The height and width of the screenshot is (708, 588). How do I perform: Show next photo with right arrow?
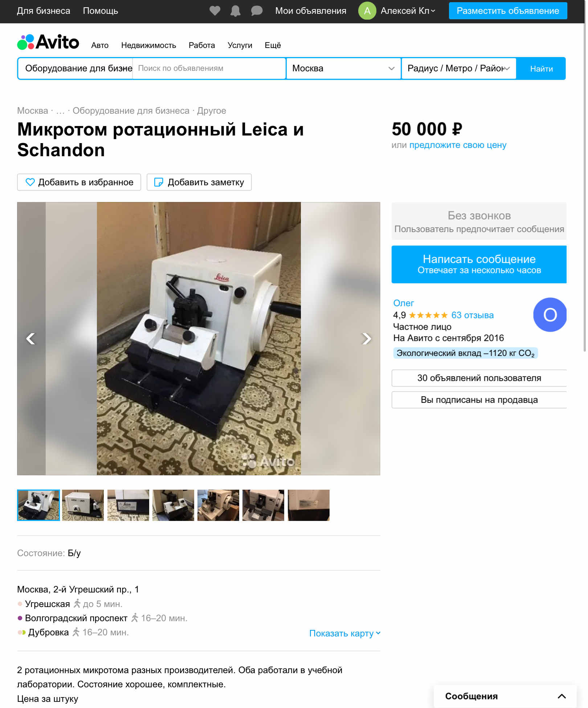tap(367, 339)
